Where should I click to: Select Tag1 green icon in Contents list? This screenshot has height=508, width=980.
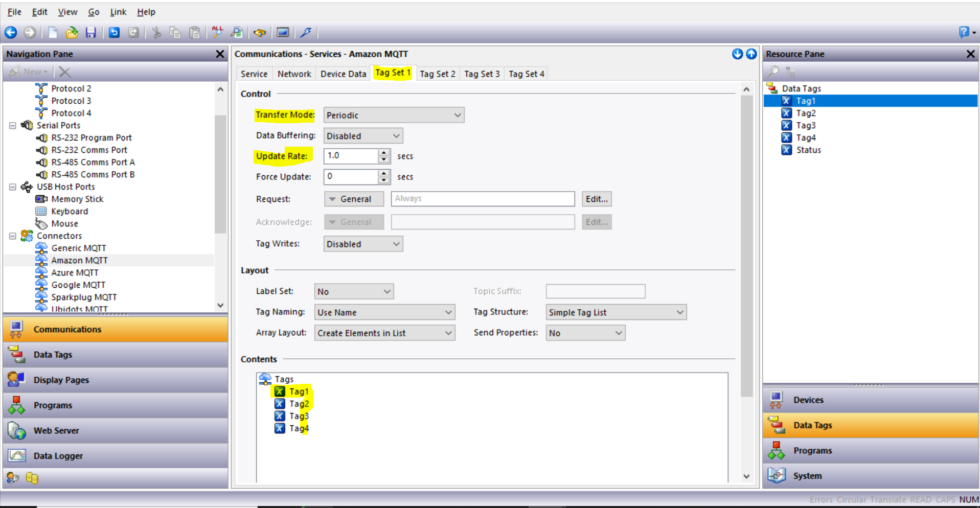coord(280,391)
